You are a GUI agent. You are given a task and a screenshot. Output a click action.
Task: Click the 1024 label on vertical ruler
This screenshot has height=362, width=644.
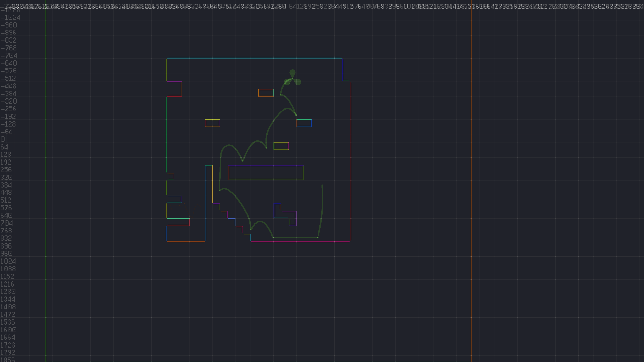(x=8, y=261)
